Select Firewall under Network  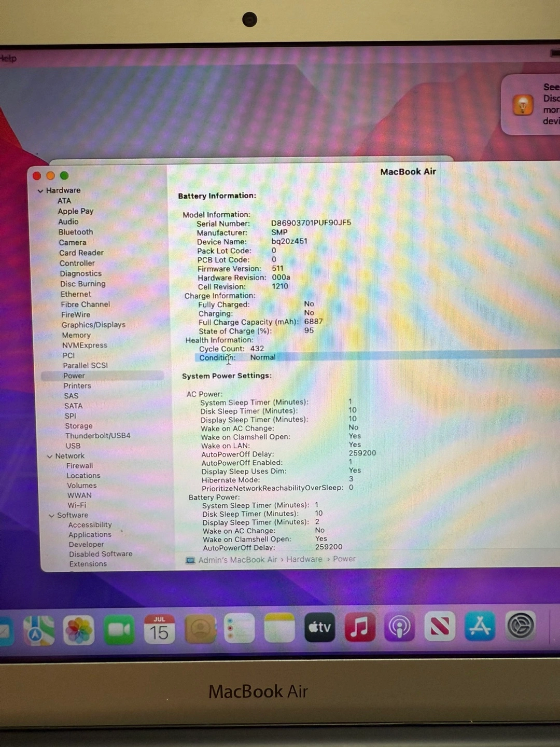pyautogui.click(x=80, y=466)
